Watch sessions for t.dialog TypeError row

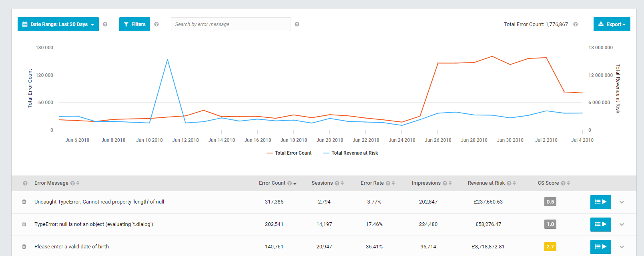[601, 224]
